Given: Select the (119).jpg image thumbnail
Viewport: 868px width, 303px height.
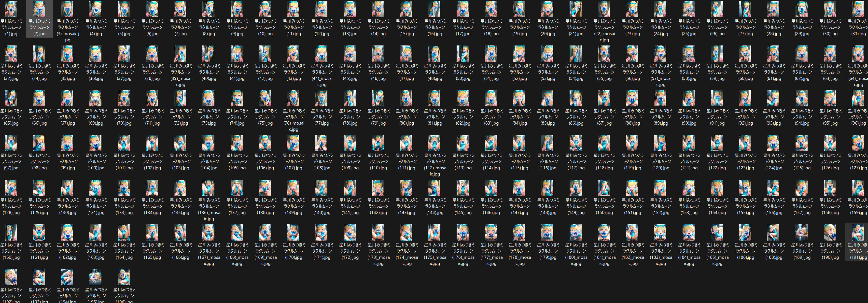Looking at the screenshot, I should click(632, 143).
